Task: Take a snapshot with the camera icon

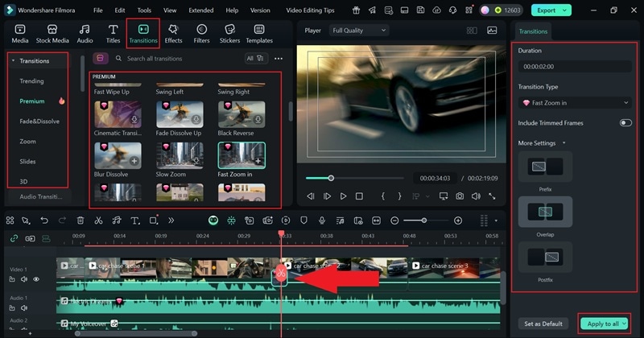Action: click(459, 196)
